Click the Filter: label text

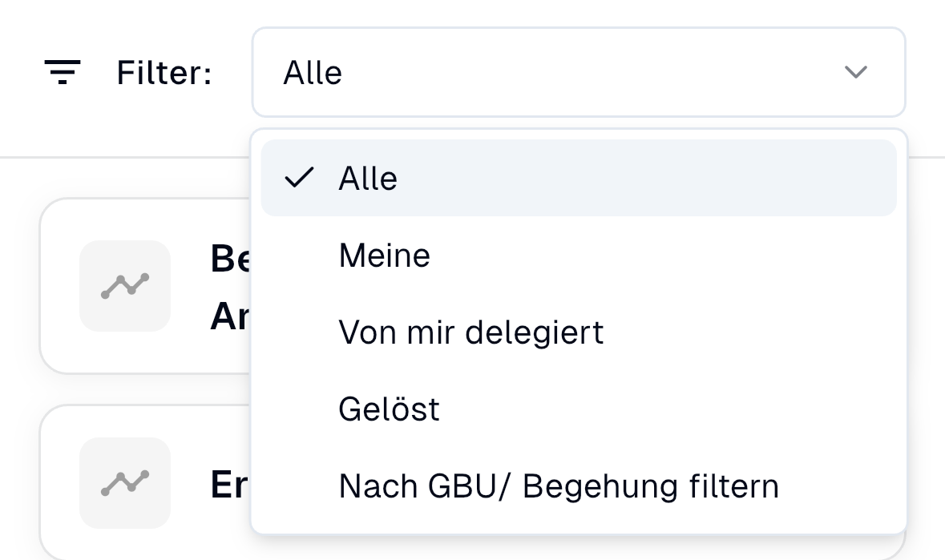pos(164,73)
